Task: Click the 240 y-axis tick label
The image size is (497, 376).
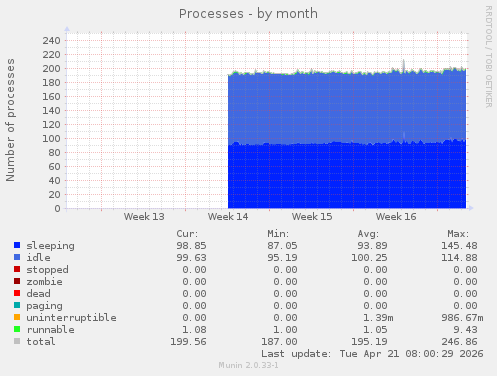Action: 51,41
